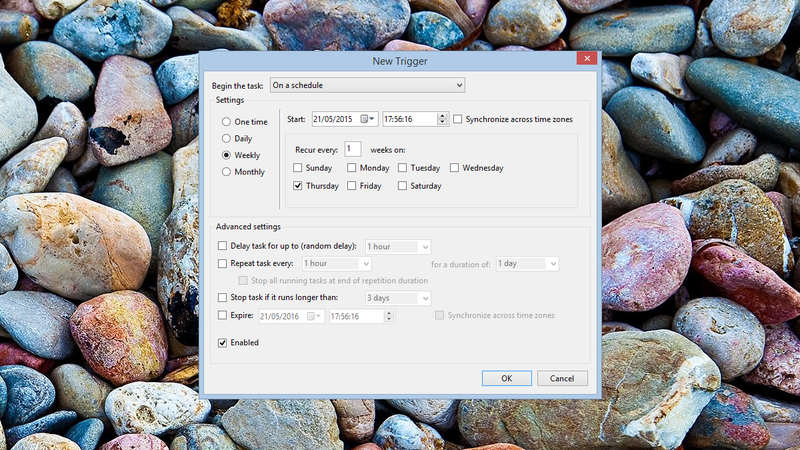This screenshot has height=450, width=800.
Task: Check the Monday checkbox
Action: click(351, 167)
